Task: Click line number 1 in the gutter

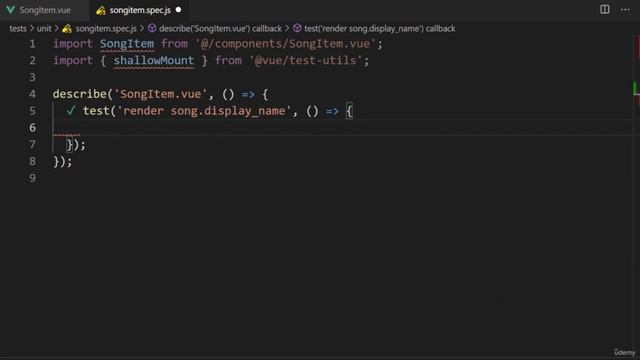Action: (x=32, y=44)
